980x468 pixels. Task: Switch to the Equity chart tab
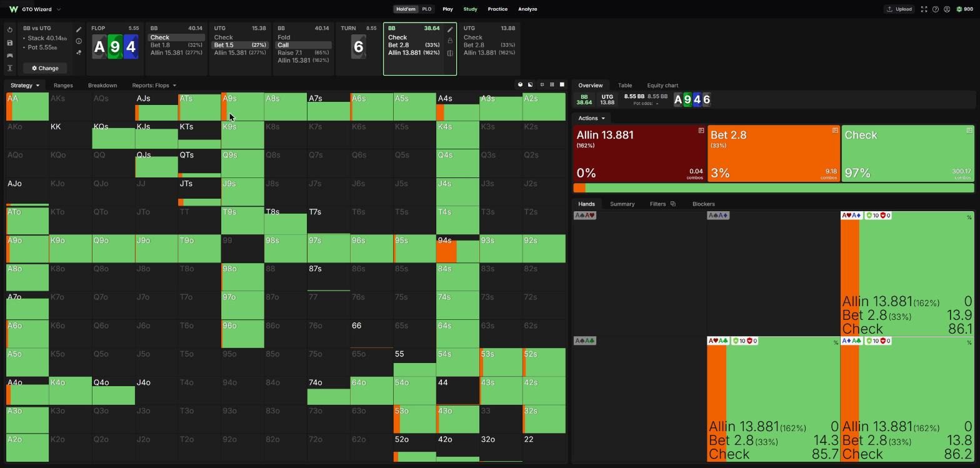662,86
